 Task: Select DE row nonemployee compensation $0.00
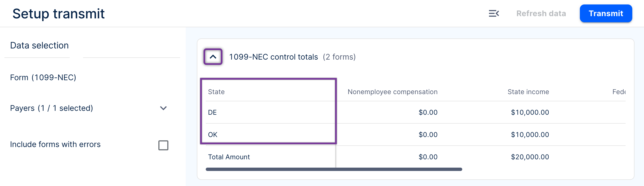428,112
